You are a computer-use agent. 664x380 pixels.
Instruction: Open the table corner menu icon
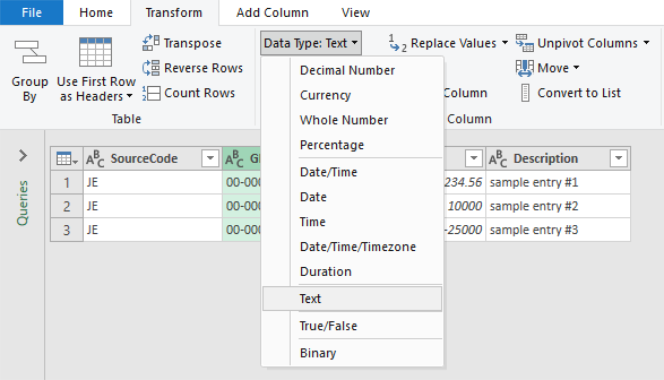(66, 158)
